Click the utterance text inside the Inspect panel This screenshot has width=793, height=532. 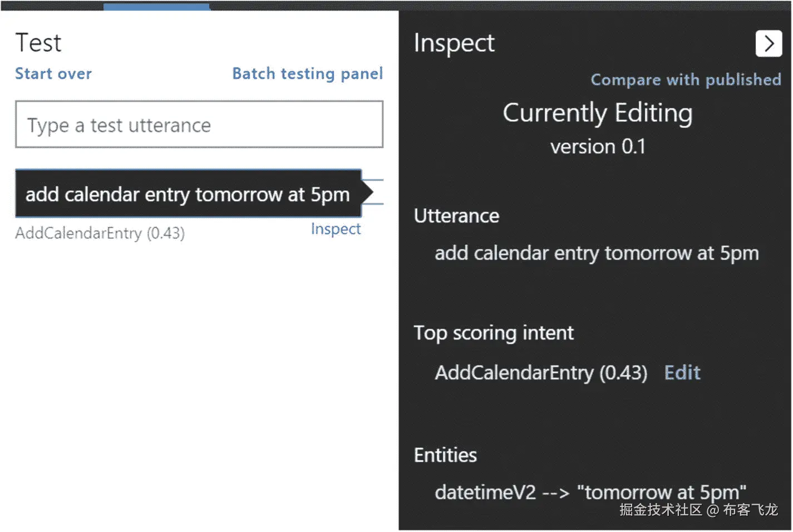(x=597, y=253)
